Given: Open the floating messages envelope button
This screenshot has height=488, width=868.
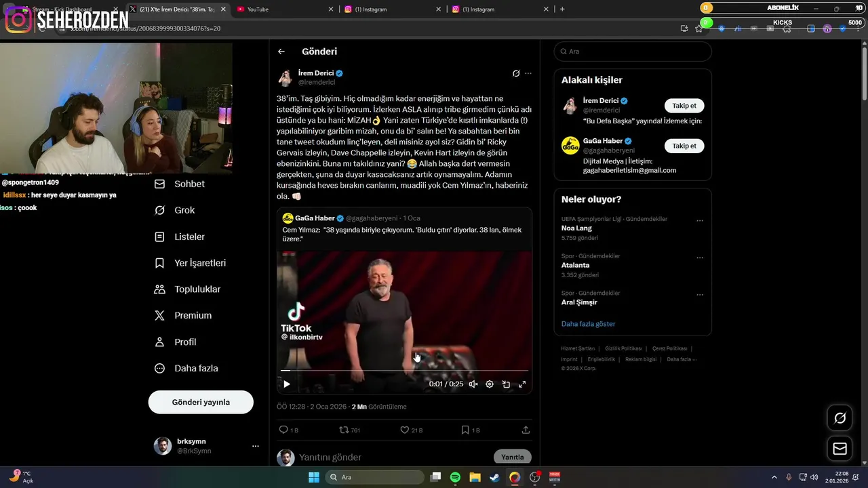Looking at the screenshot, I should pos(840,449).
